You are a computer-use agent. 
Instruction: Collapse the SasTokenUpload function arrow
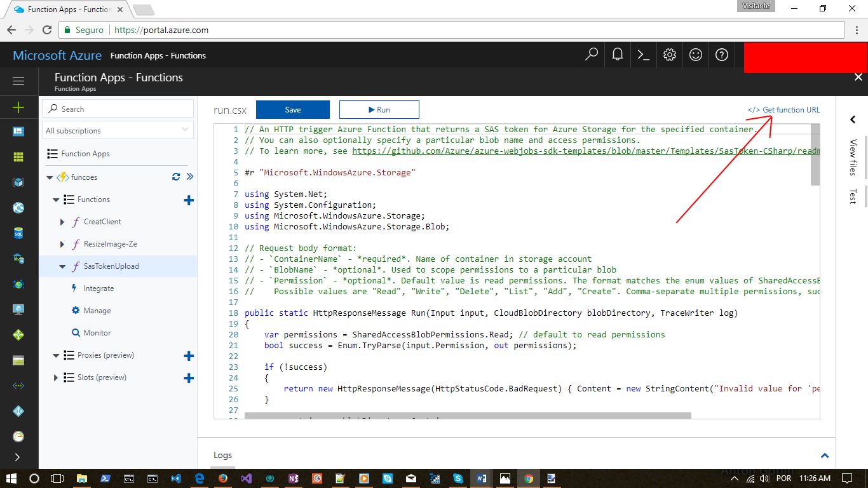point(62,267)
